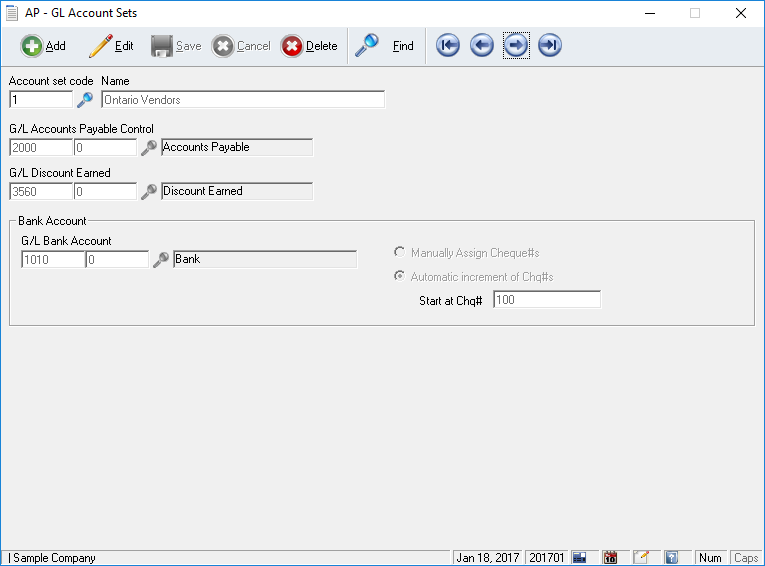Select Manually Assign Cheque#s option

coord(401,253)
